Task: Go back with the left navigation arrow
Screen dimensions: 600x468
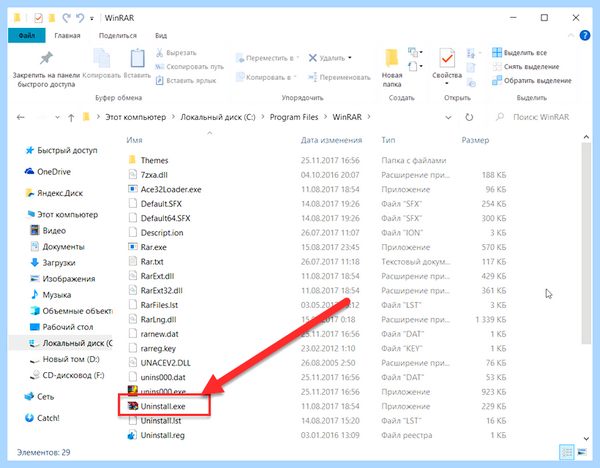Action: (x=21, y=117)
